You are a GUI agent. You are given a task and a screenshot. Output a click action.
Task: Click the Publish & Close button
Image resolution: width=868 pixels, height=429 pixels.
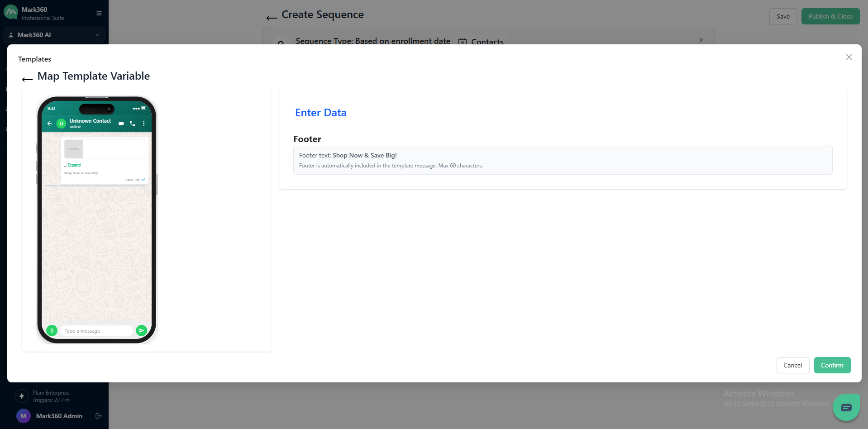click(830, 16)
